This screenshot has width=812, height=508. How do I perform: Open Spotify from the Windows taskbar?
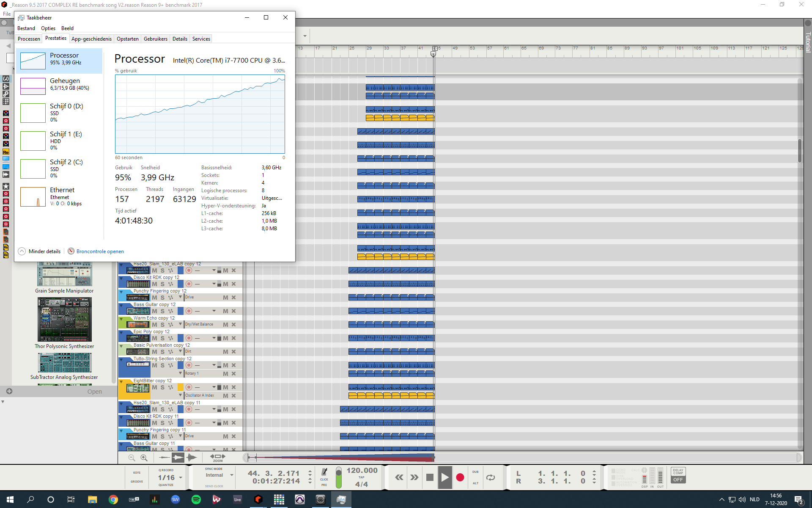[196, 500]
